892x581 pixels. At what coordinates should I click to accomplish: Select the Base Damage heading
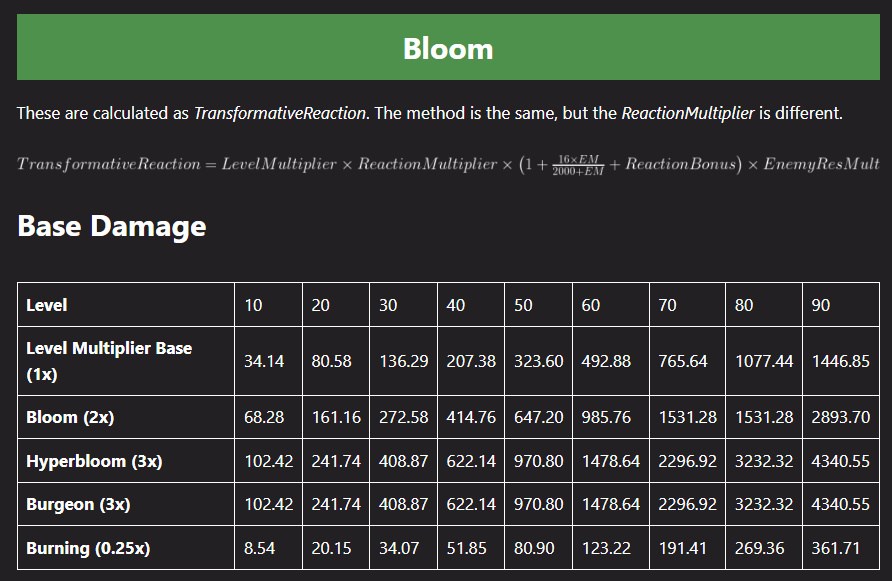coord(112,226)
